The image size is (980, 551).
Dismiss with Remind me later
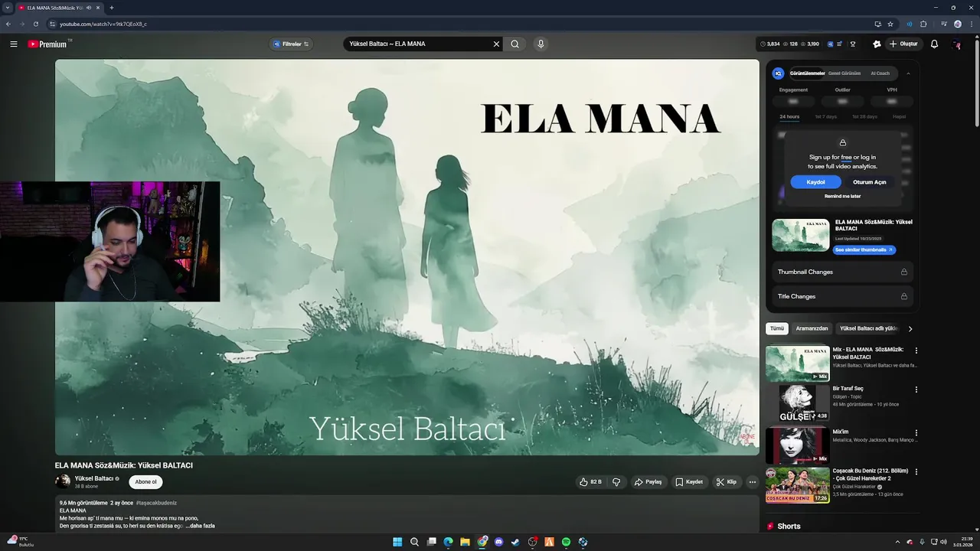tap(842, 196)
